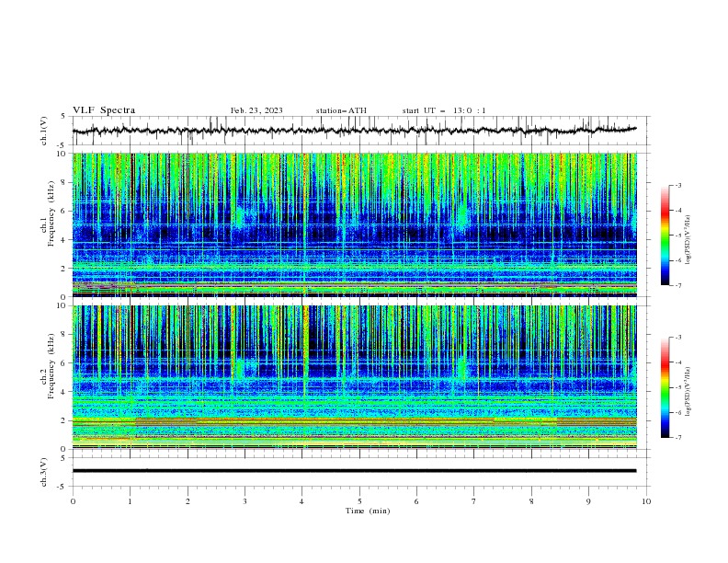The width and height of the screenshot is (728, 563).
Task: Click inside the ch.2 spectrogram panel
Action: pos(355,377)
